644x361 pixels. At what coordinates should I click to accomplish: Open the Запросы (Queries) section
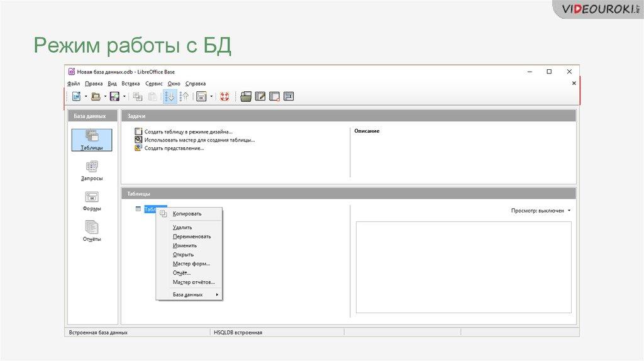tap(92, 170)
